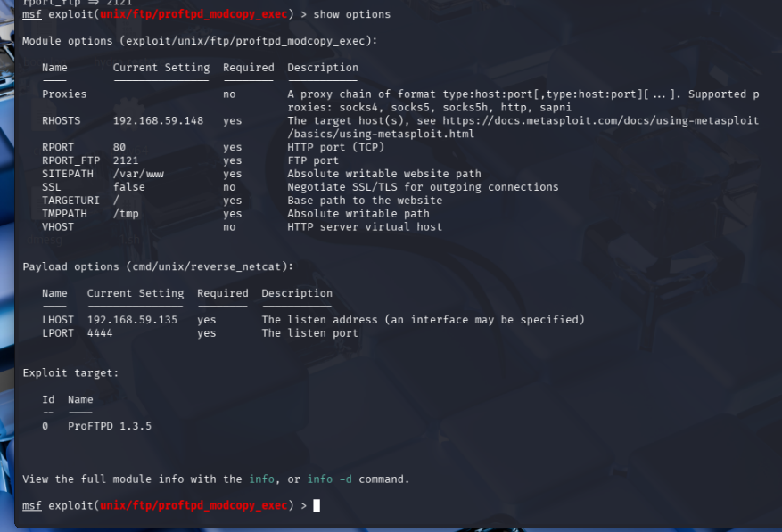The width and height of the screenshot is (782, 532).
Task: Click 'Current Setting' header in module table
Action: (161, 68)
